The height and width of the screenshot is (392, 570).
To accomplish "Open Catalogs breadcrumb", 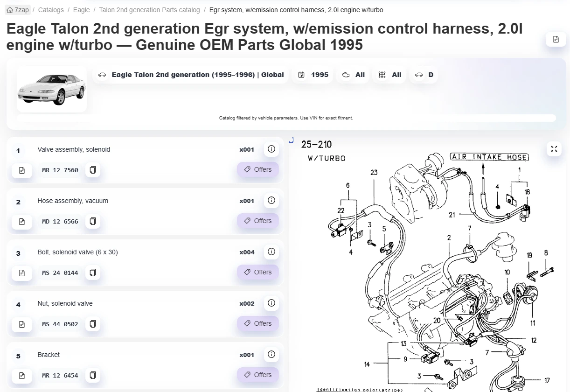I will pos(51,10).
